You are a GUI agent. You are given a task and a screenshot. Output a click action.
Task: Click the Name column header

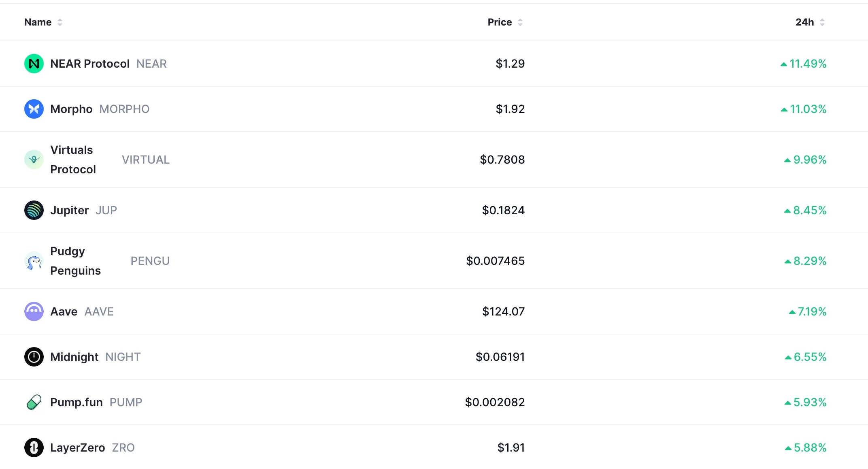tap(38, 22)
